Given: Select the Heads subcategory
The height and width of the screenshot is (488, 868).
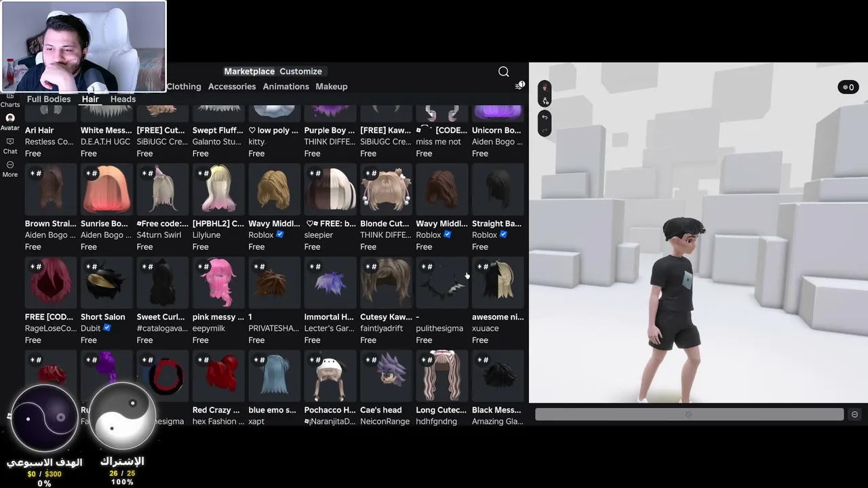Looking at the screenshot, I should tap(123, 99).
